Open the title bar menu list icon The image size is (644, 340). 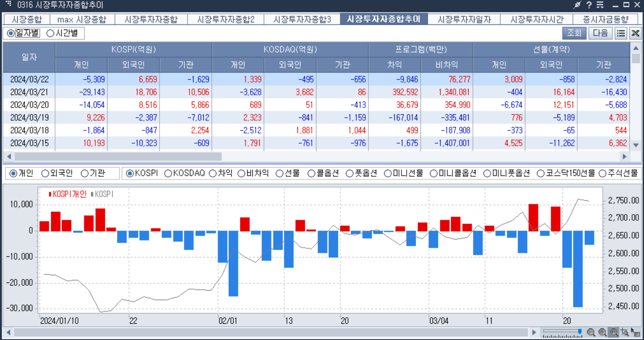coord(600,5)
